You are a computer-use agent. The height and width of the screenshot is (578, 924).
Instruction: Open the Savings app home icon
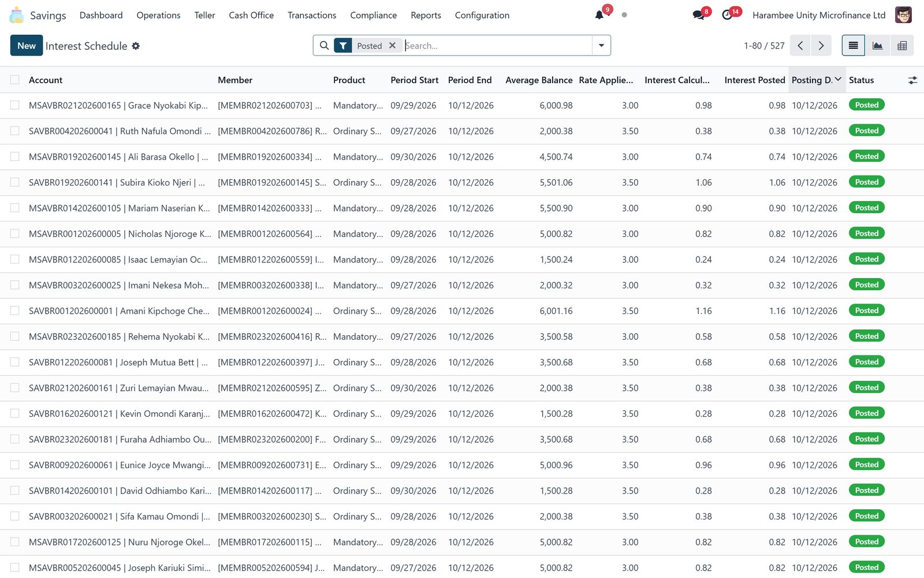click(17, 15)
